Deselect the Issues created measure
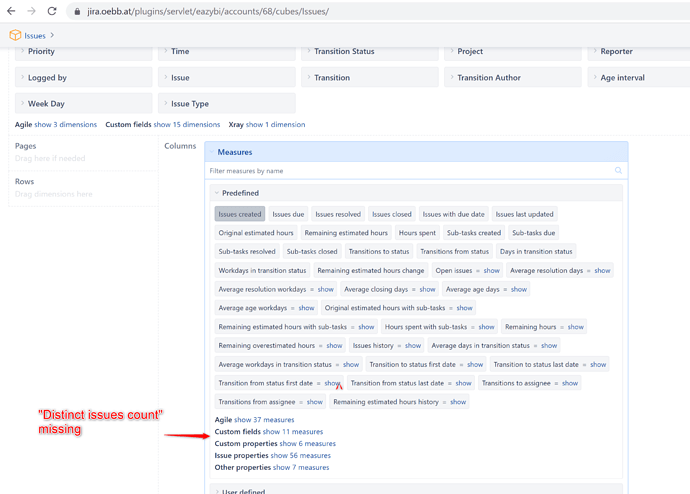Viewport: 690px width, 494px height. (x=240, y=214)
